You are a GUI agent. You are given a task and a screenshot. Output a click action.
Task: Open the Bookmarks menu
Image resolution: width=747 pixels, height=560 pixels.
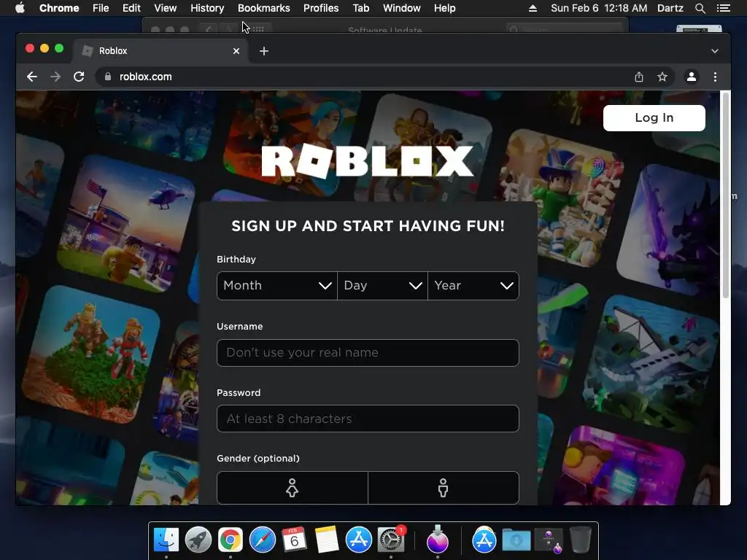click(x=264, y=8)
